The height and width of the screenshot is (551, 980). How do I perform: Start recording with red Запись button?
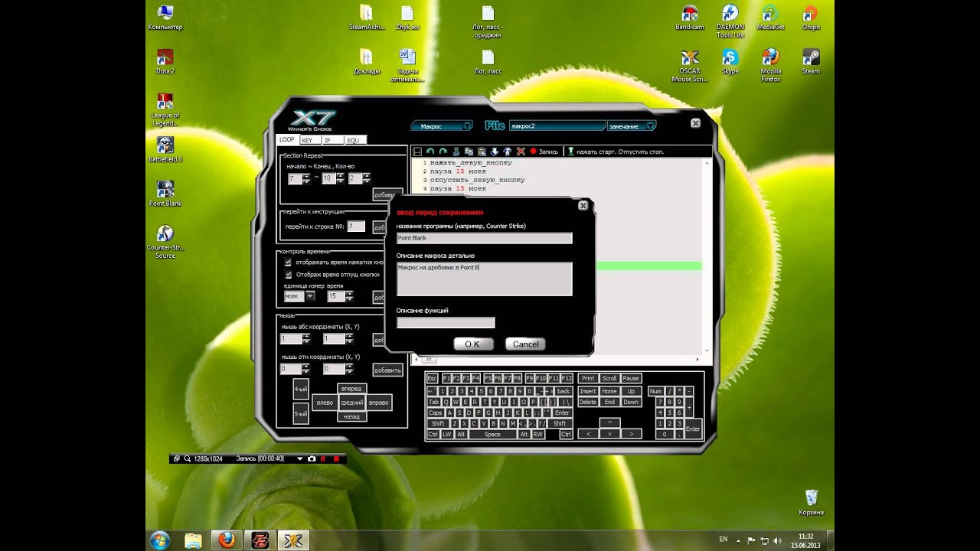click(x=544, y=152)
